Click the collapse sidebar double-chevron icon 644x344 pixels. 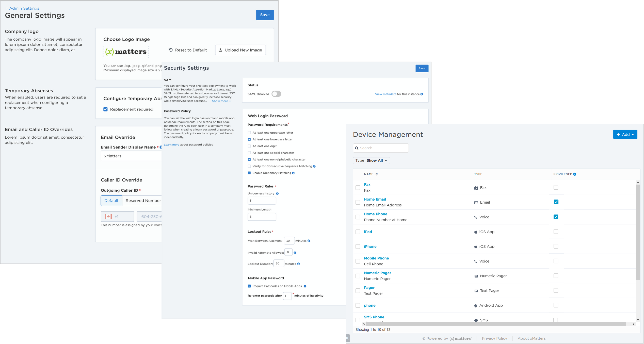point(348,338)
